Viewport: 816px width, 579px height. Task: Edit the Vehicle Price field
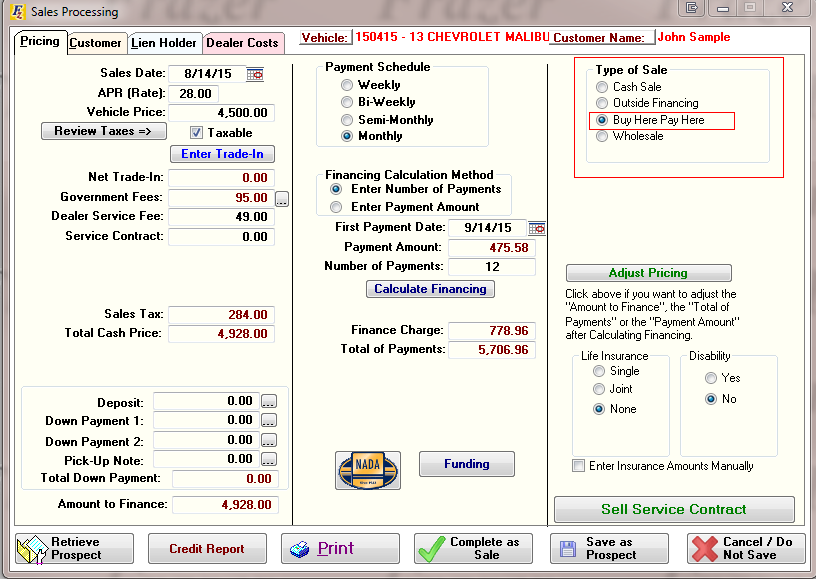pos(222,113)
